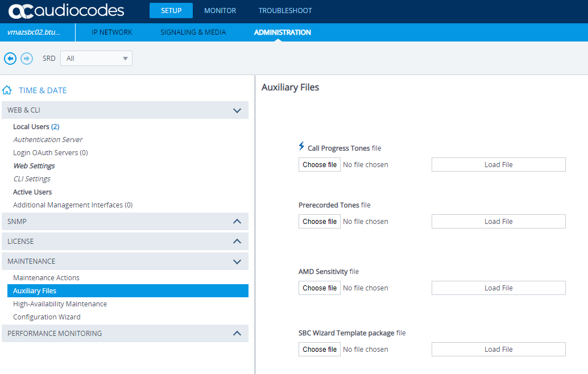Open the TROUBLESHOOT tab
The width and height of the screenshot is (588, 374).
coord(285,10)
